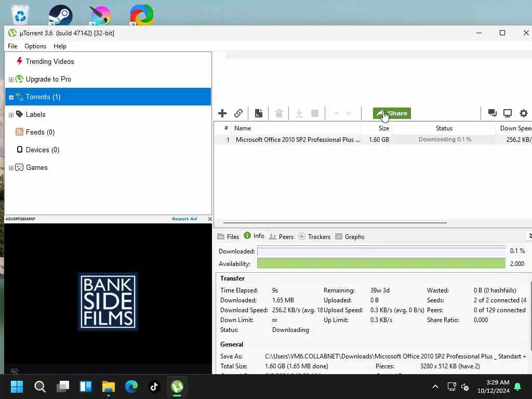This screenshot has height=399, width=532.
Task: Select Games in the sidebar
Action: click(x=37, y=167)
